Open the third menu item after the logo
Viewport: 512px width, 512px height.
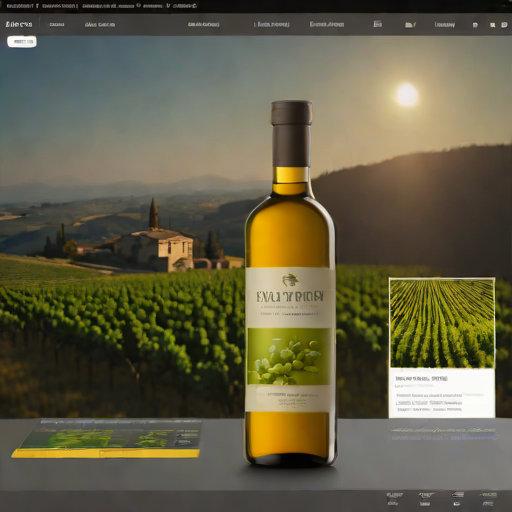coord(100,25)
